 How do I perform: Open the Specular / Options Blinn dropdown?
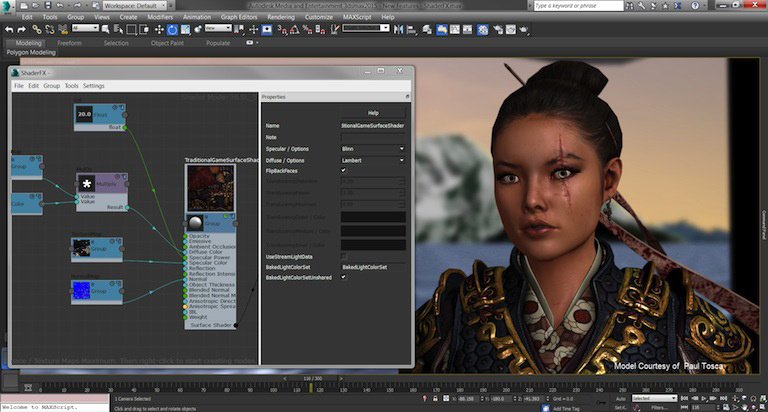click(373, 148)
